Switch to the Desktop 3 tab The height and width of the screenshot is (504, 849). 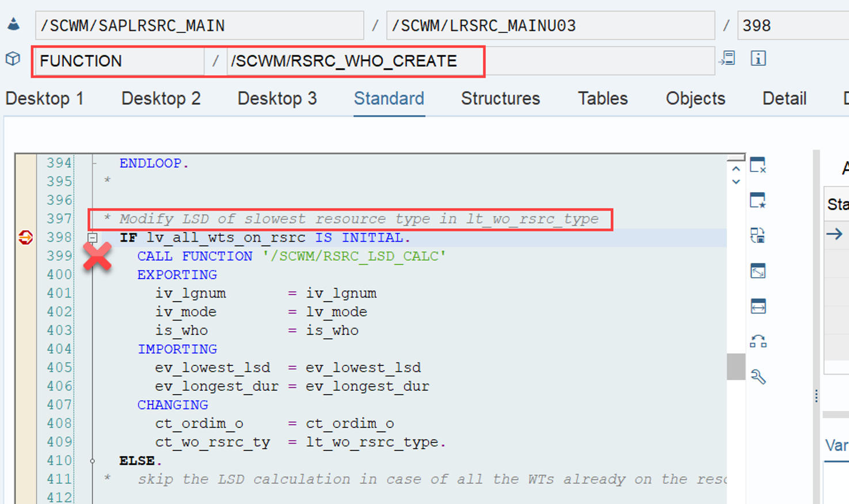point(277,98)
